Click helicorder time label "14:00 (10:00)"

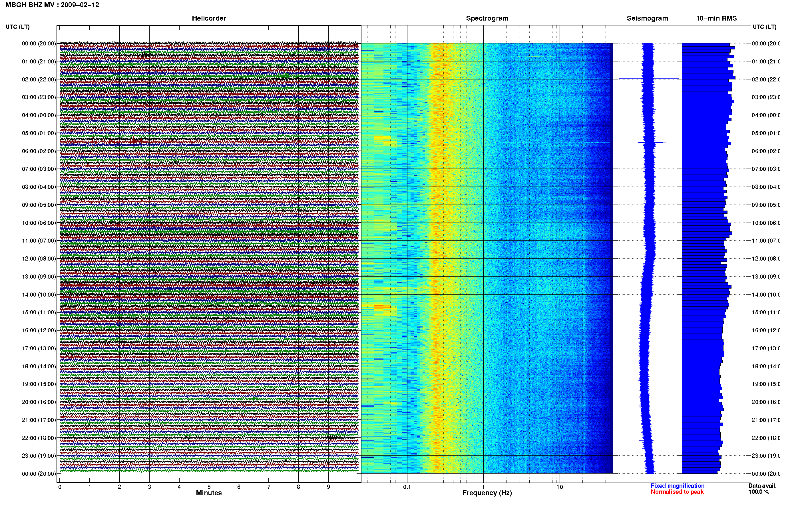tap(39, 295)
